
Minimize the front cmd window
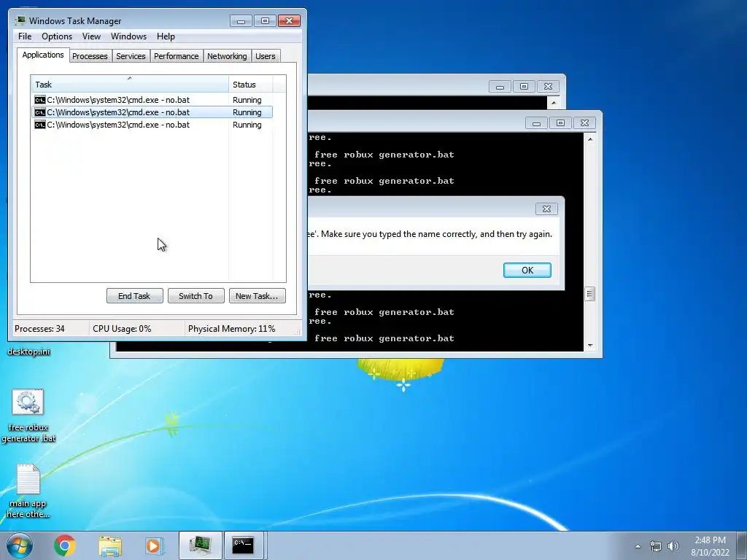[x=536, y=123]
